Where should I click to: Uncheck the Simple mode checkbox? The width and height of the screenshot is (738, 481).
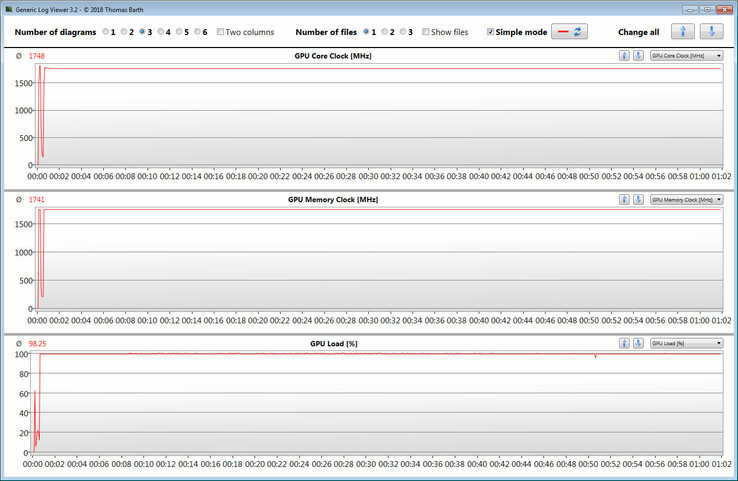tap(490, 32)
